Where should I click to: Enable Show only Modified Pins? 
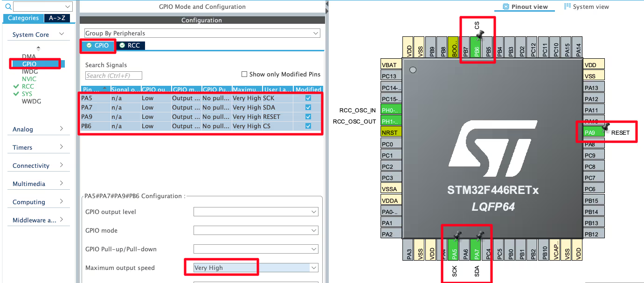click(244, 74)
